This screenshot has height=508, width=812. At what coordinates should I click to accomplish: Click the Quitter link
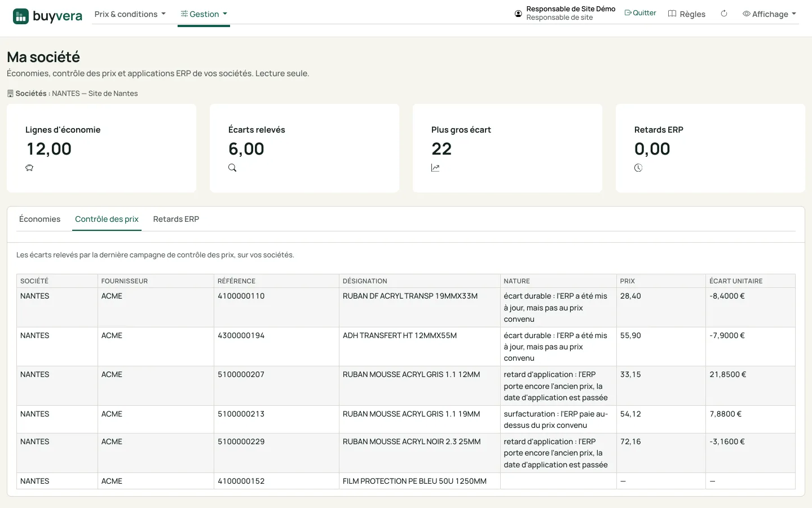[641, 13]
